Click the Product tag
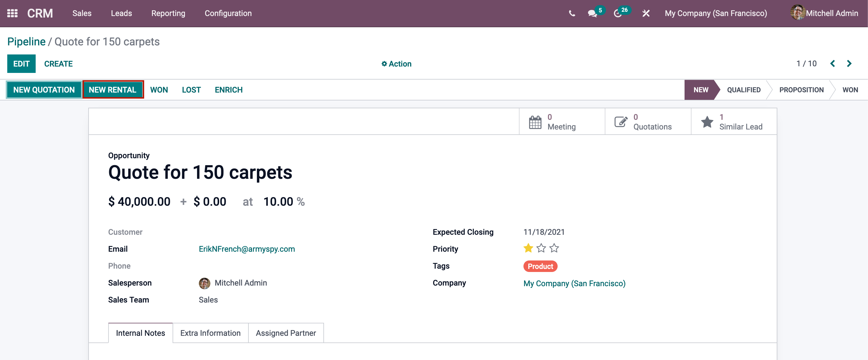This screenshot has height=360, width=868. click(540, 266)
